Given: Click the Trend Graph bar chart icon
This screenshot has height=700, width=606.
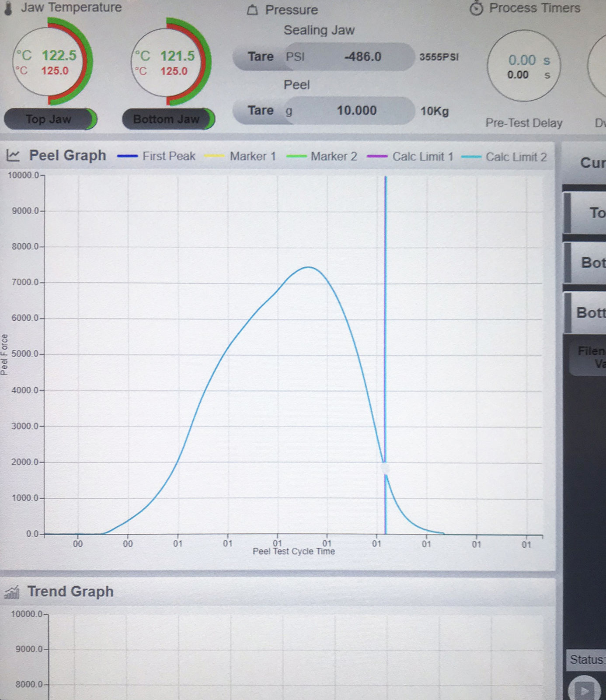Looking at the screenshot, I should click(12, 592).
